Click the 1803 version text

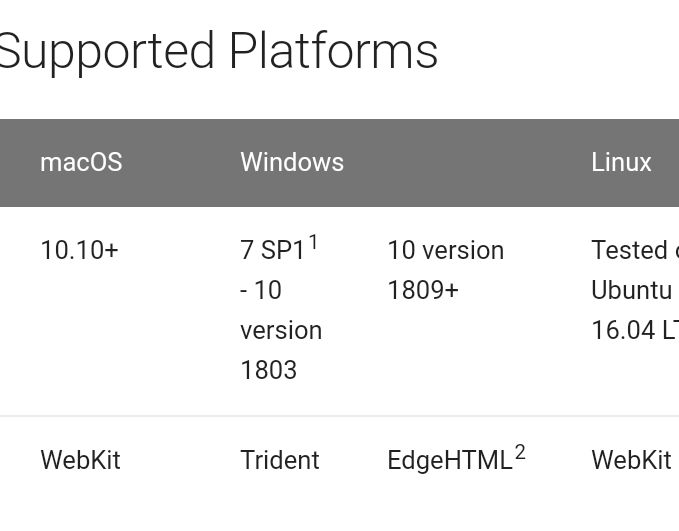click(268, 370)
